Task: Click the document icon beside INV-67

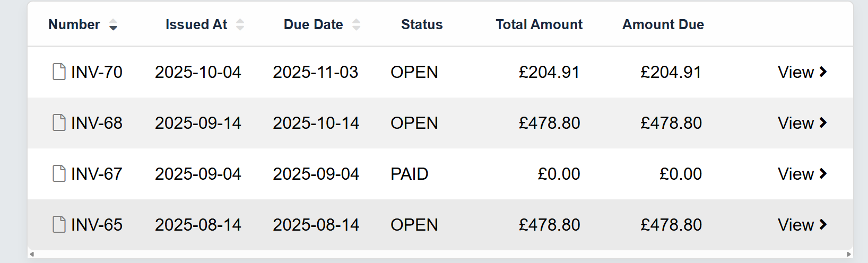Action: point(59,173)
